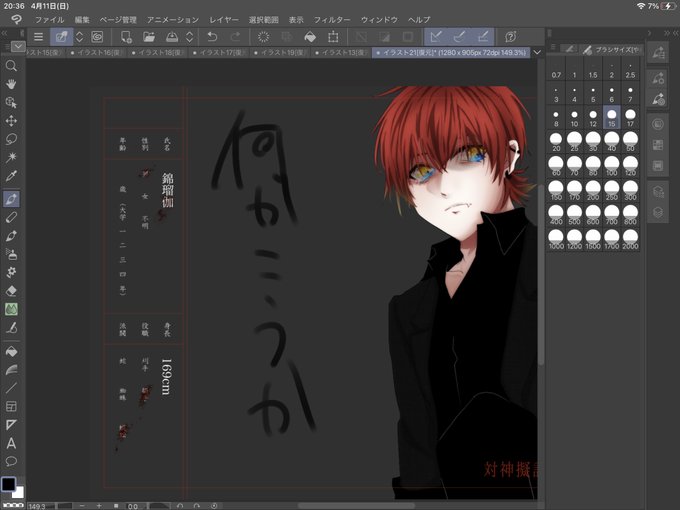
Task: Select the Fill bucket tool
Action: [x=11, y=351]
